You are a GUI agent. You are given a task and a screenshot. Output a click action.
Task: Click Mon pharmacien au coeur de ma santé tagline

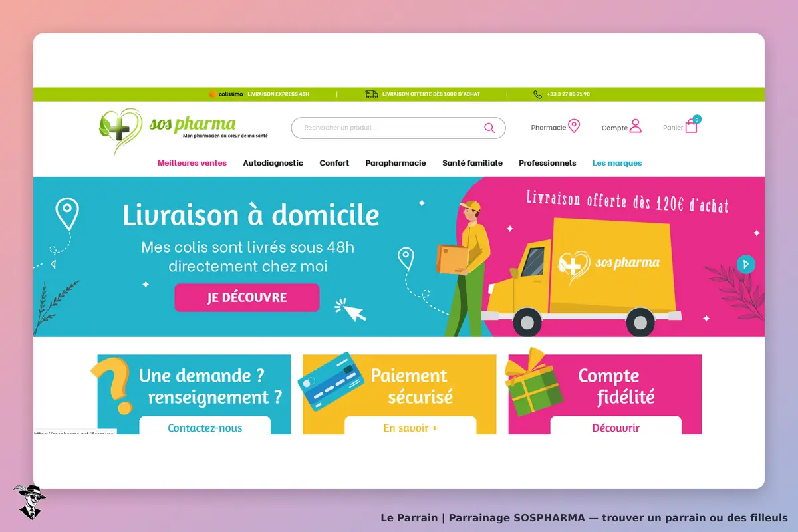click(225, 136)
